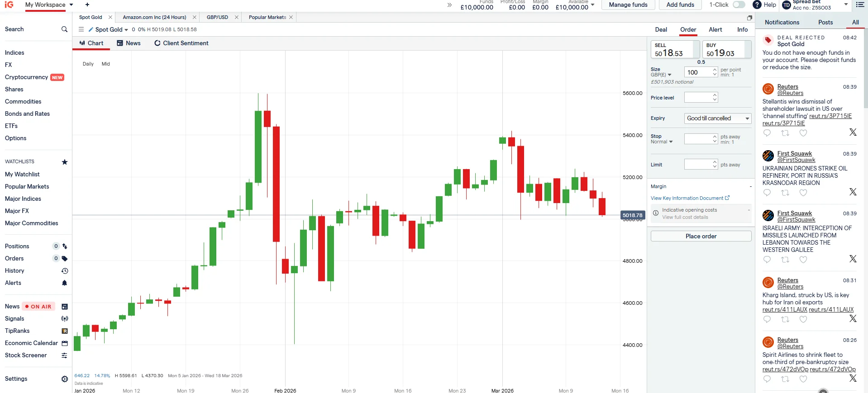Screen dimensions: 868x393
Task: Click the Add funds button
Action: coord(680,5)
